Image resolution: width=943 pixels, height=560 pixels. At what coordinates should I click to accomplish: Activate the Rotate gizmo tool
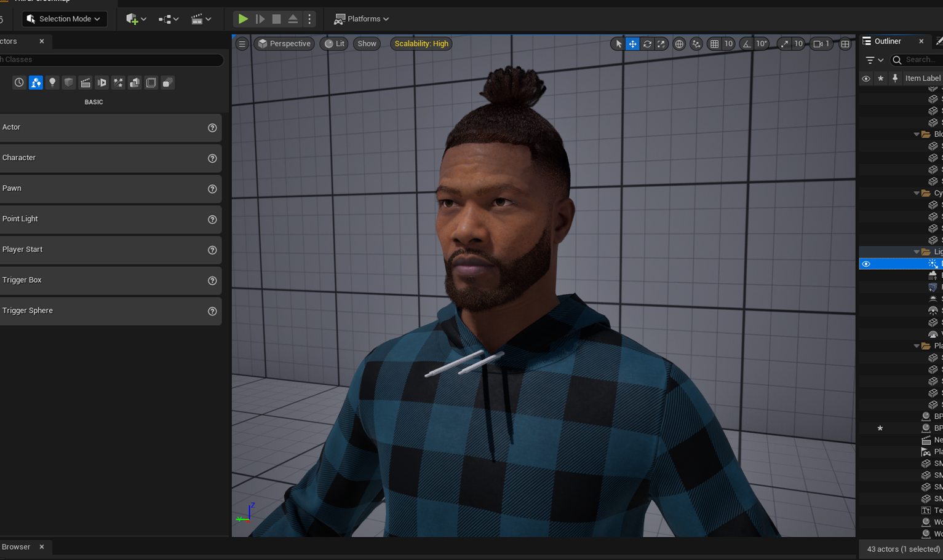point(647,44)
